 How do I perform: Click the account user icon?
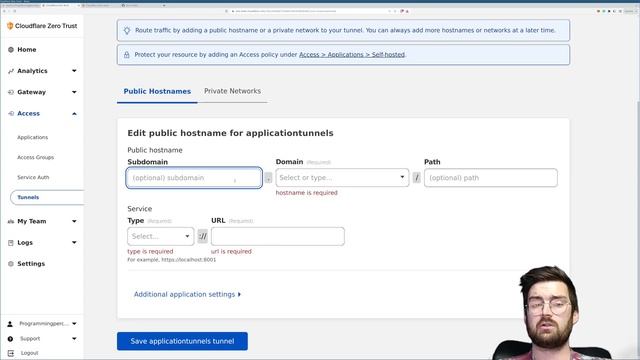[x=10, y=324]
